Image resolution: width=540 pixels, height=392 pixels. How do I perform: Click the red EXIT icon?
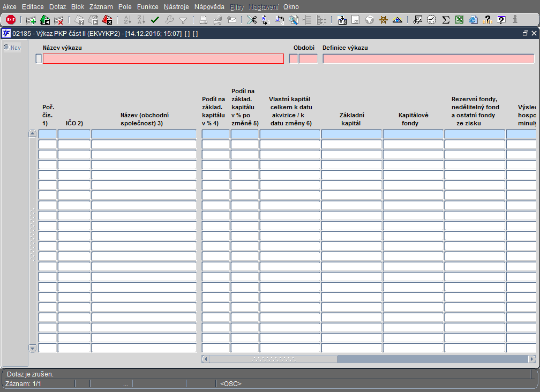(11, 20)
